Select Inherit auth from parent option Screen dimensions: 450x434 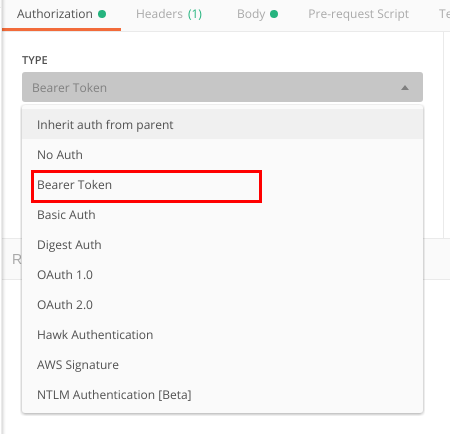point(222,125)
